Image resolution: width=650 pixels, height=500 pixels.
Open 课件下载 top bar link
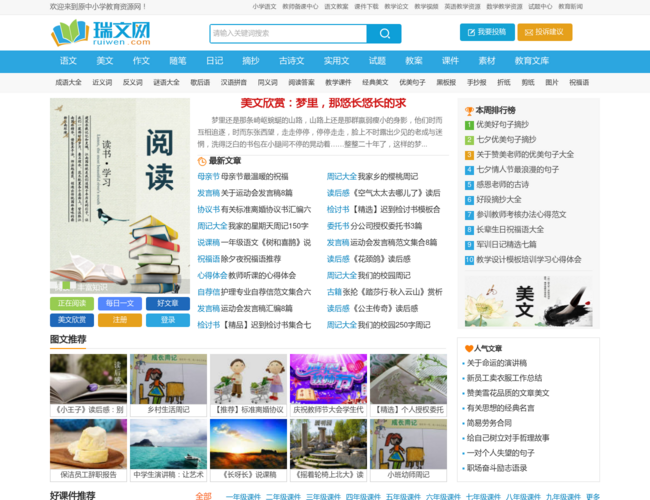tap(366, 7)
